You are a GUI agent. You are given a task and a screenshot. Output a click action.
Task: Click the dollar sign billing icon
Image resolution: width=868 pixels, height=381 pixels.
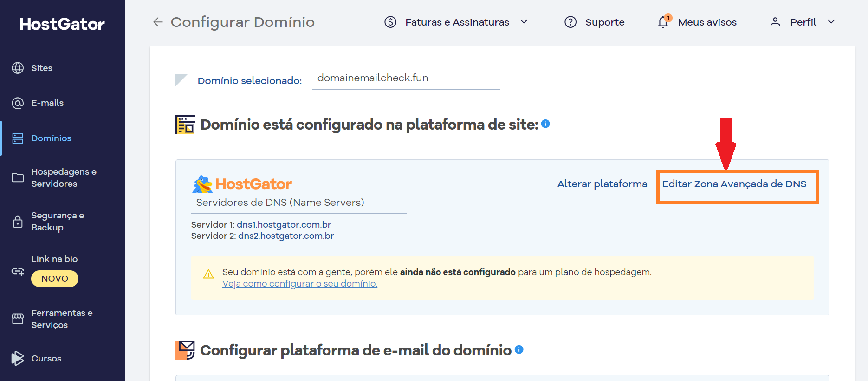[390, 22]
